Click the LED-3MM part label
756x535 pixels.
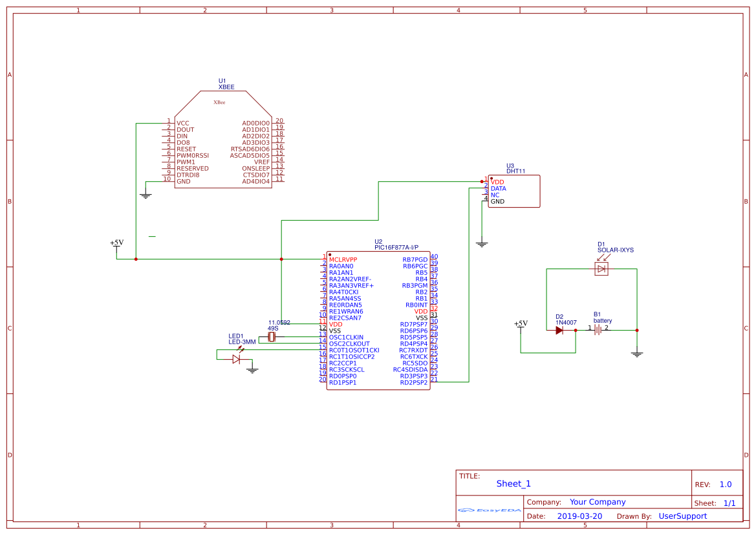(x=242, y=342)
